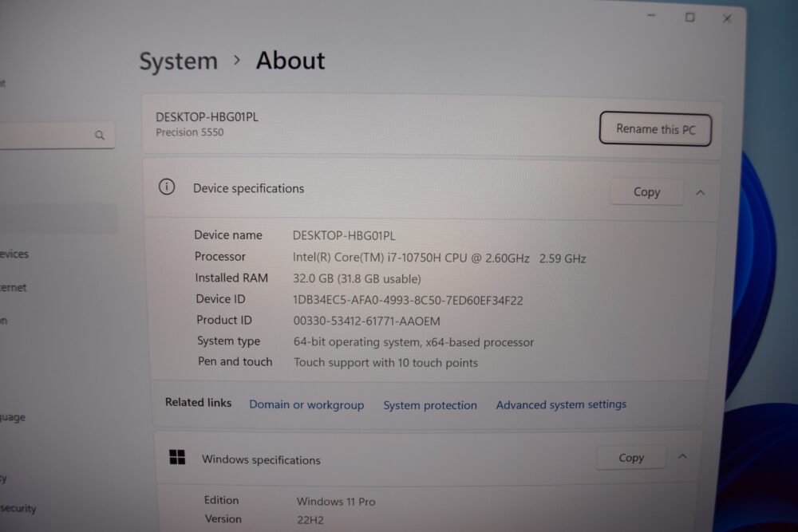Click the Device name label
798x532 pixels.
point(228,235)
